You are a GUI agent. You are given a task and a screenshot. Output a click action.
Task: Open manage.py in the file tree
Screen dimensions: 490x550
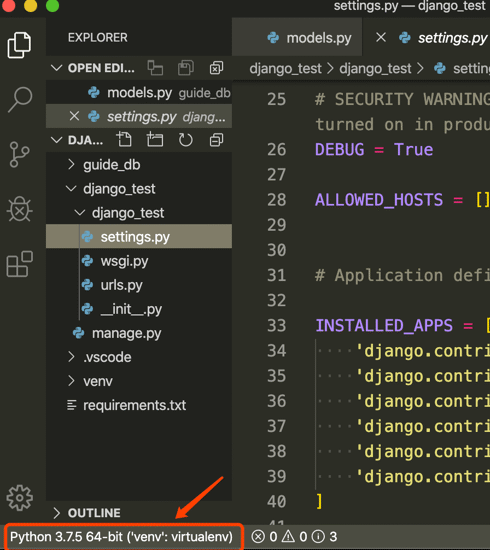pos(139,333)
